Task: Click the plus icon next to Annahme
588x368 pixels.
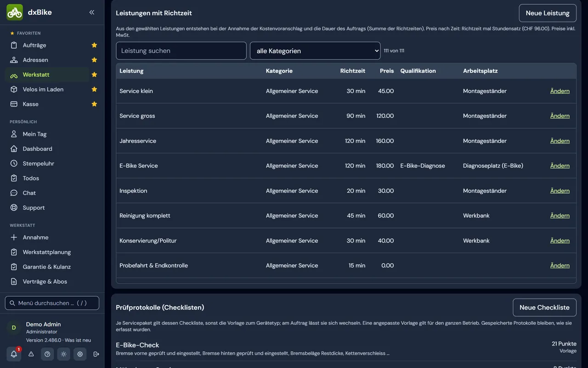Action: click(x=14, y=237)
